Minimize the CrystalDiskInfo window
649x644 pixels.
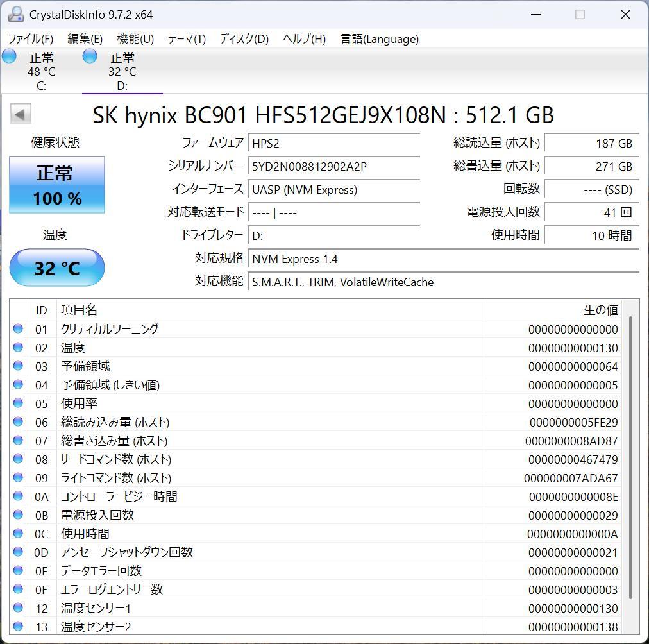536,15
